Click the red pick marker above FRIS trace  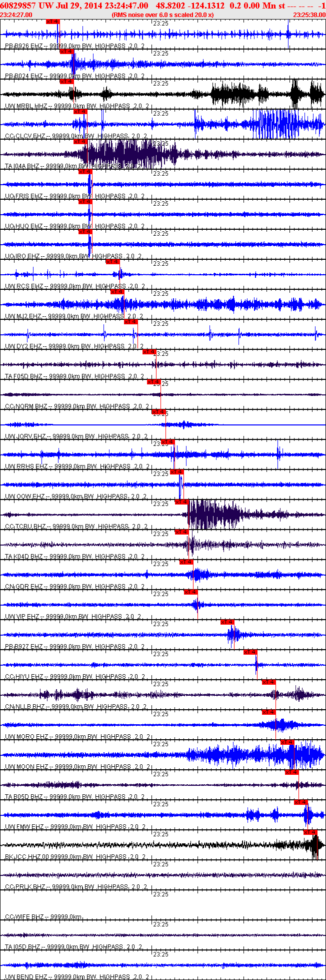85,172
